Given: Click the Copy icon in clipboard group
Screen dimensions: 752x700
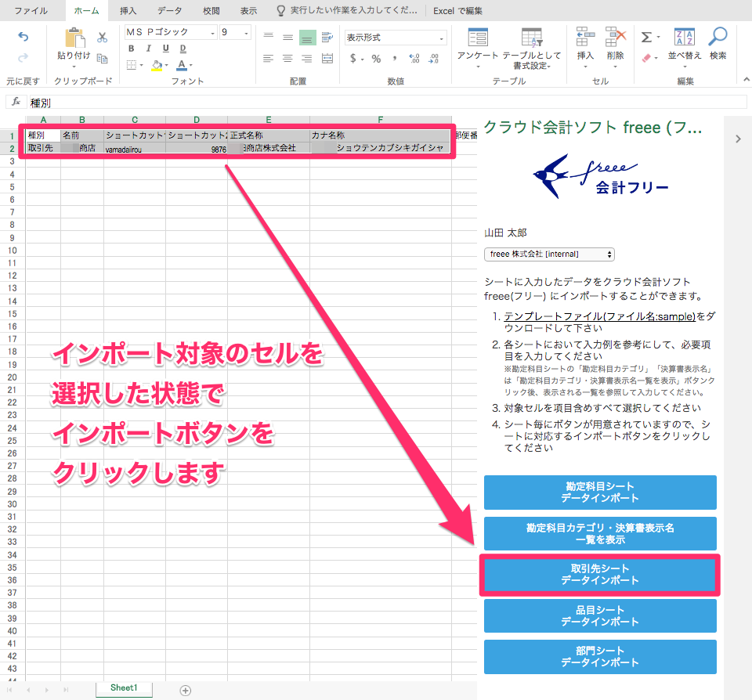Looking at the screenshot, I should [102, 59].
